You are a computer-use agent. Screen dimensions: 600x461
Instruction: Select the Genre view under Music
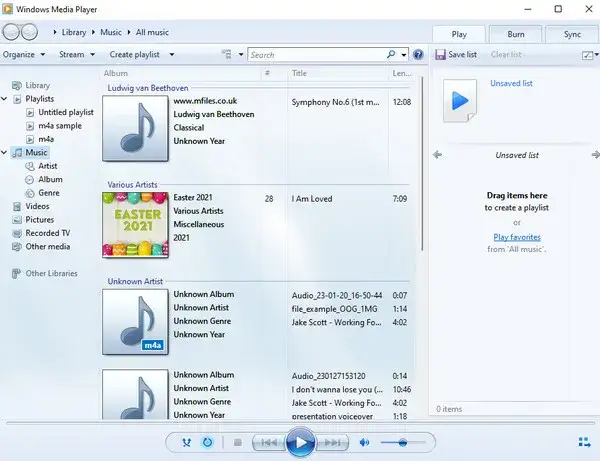49,193
